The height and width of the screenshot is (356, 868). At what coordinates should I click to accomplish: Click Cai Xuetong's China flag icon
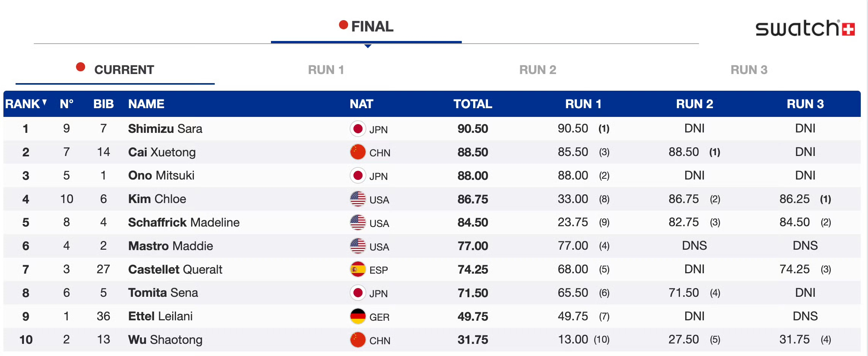point(358,152)
